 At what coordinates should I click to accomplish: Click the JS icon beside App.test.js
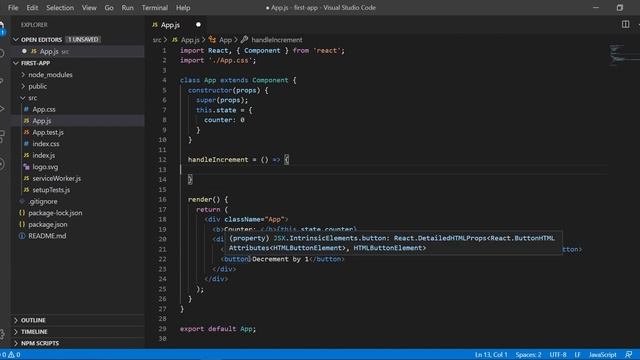pyautogui.click(x=27, y=132)
